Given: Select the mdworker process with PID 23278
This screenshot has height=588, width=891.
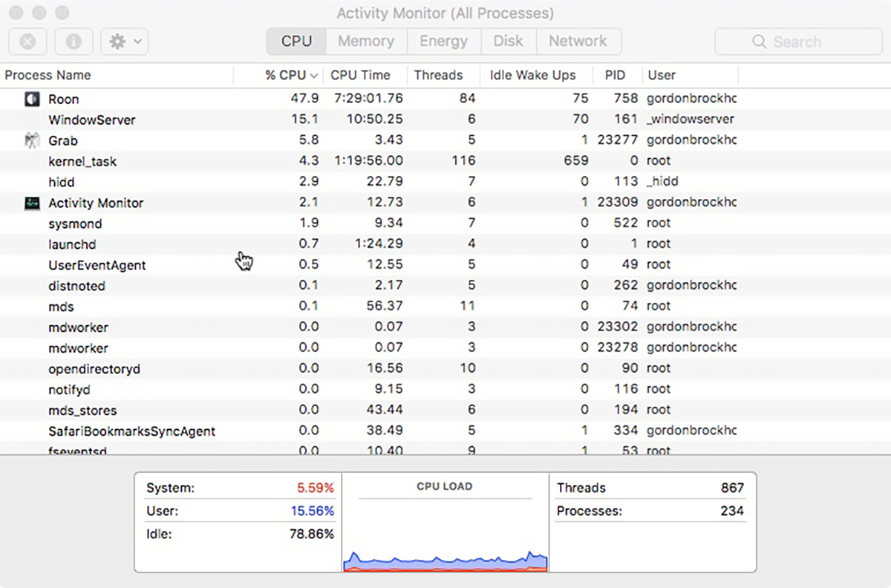Looking at the screenshot, I should coord(446,348).
